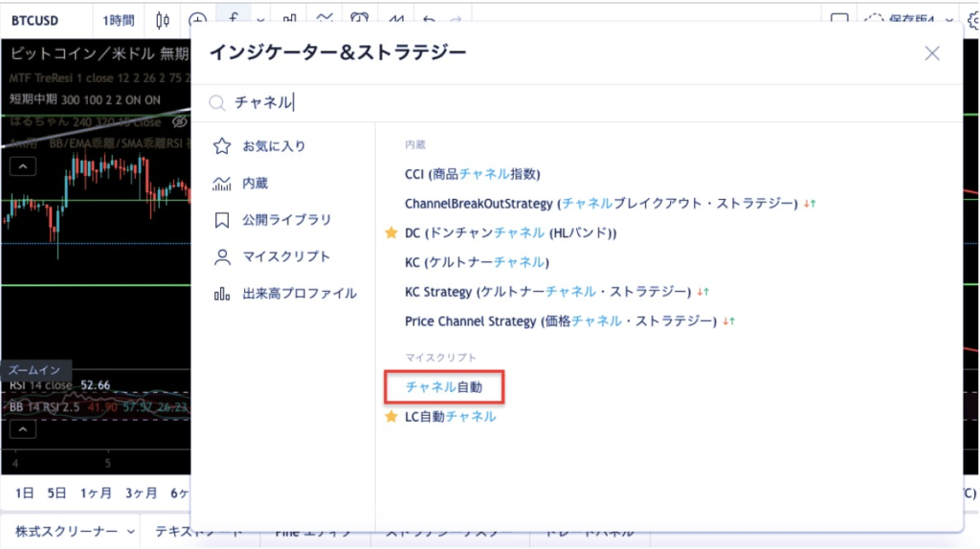Open the 1時間 interval selector
Screen dimensions: 980x549
[118, 21]
